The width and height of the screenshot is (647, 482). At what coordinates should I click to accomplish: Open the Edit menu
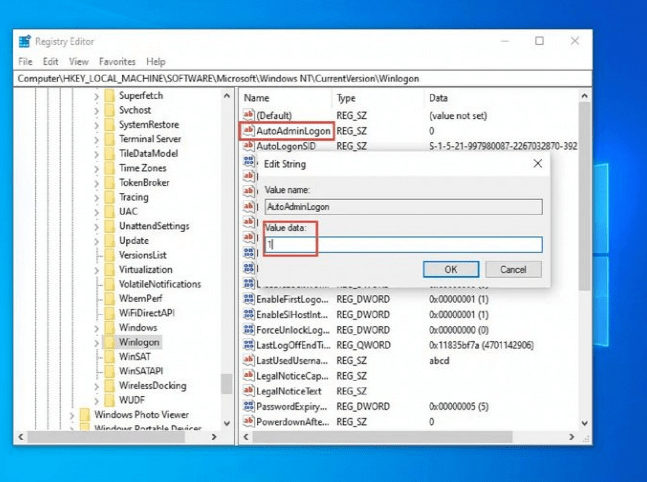tap(50, 61)
